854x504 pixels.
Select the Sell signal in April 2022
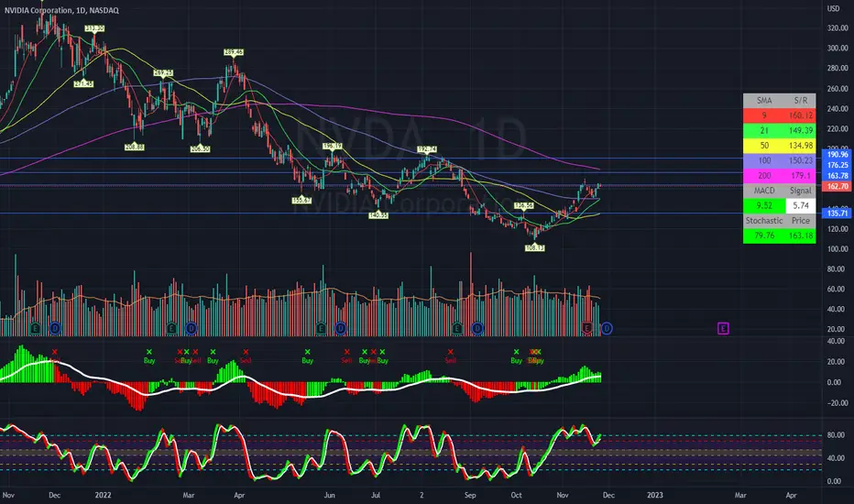(x=246, y=356)
